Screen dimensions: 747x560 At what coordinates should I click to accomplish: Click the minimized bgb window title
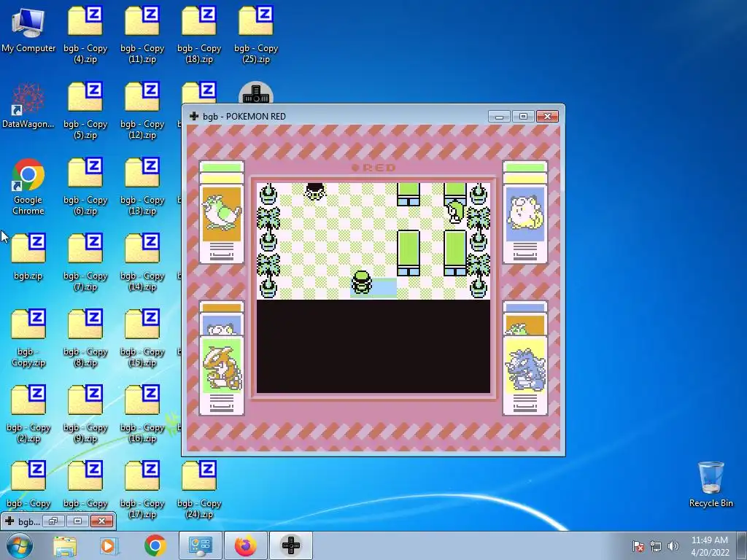click(28, 521)
